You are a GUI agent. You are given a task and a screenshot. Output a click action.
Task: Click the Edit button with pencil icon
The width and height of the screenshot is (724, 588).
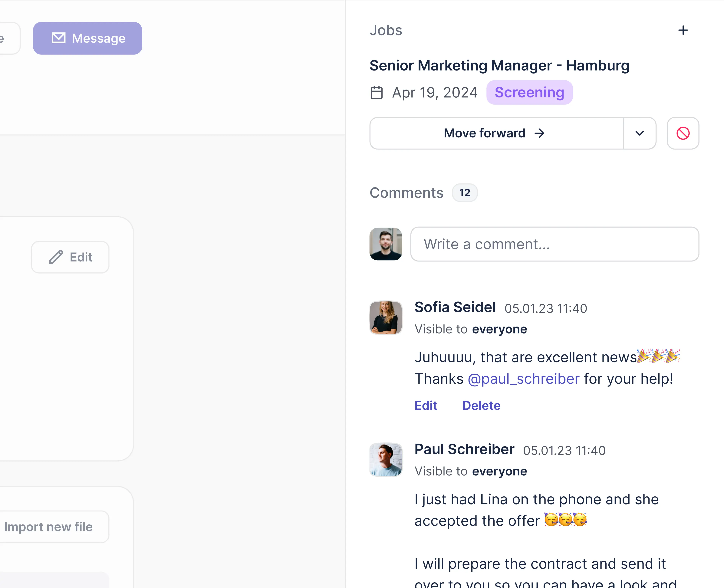click(x=70, y=257)
